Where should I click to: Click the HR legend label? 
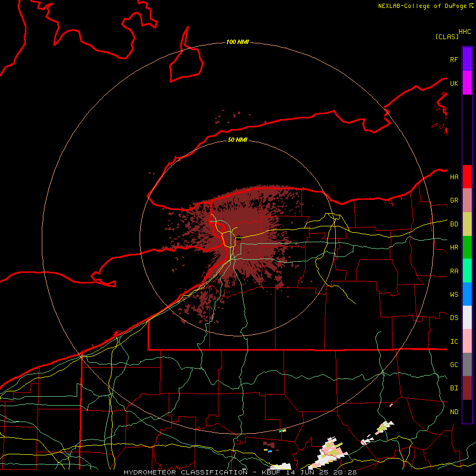(454, 248)
